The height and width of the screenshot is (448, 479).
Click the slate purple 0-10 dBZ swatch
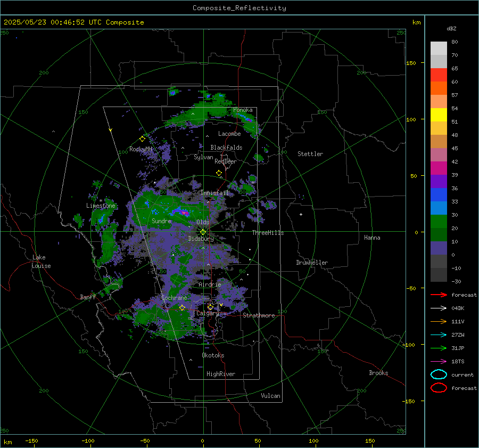click(439, 248)
